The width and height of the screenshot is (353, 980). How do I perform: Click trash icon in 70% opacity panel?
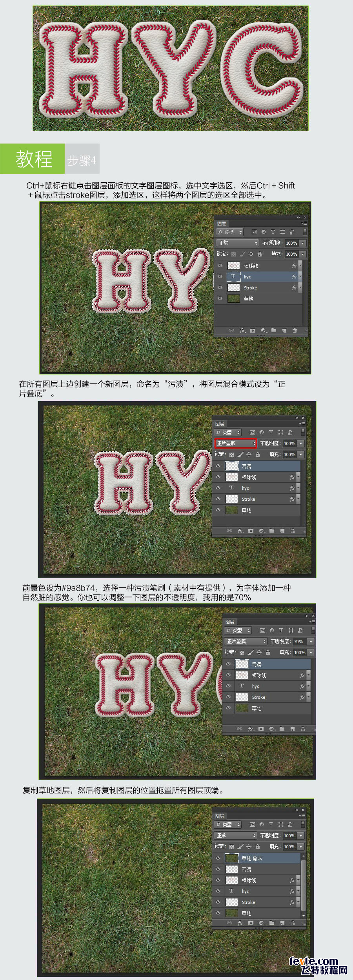(303, 729)
